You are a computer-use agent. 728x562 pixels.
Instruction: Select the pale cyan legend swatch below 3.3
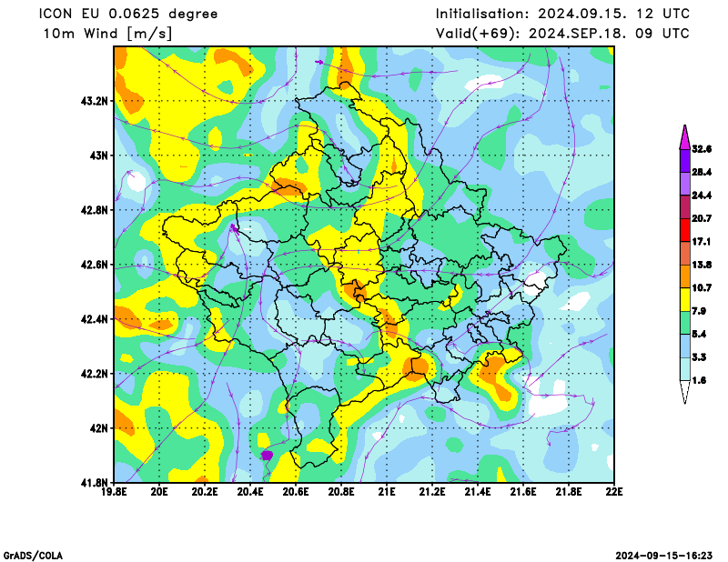point(685,369)
